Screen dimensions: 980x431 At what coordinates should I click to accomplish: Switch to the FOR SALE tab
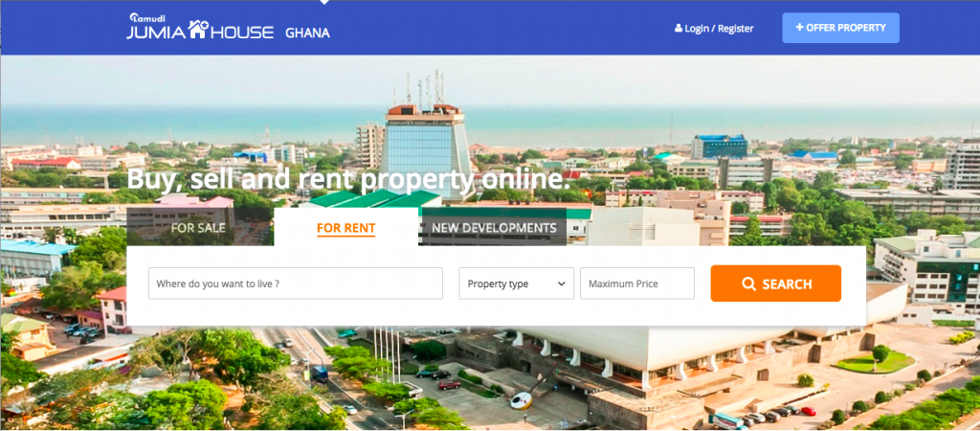point(198,228)
